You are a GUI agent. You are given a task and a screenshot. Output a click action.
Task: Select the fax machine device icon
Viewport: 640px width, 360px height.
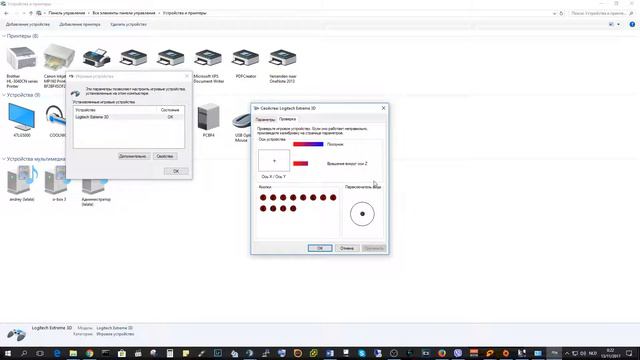pyautogui.click(x=96, y=58)
